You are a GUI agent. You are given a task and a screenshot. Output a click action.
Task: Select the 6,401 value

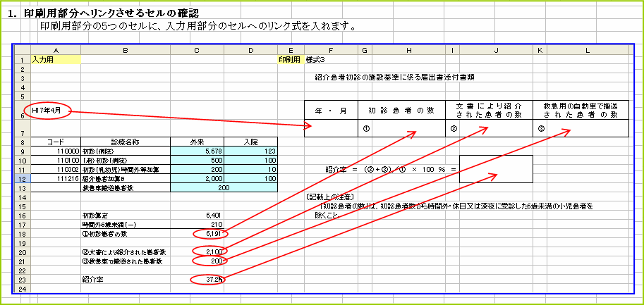point(213,216)
